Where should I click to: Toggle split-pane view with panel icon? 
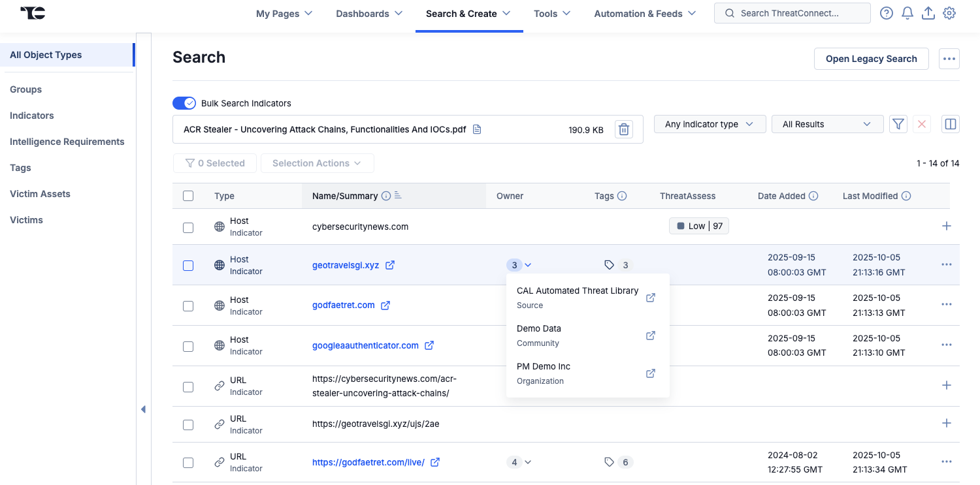click(x=950, y=123)
